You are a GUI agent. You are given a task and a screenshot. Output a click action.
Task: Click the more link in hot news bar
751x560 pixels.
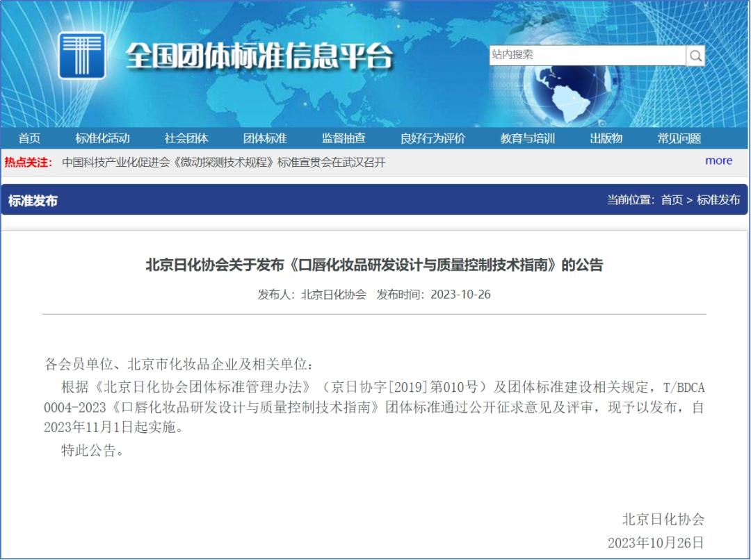718,160
